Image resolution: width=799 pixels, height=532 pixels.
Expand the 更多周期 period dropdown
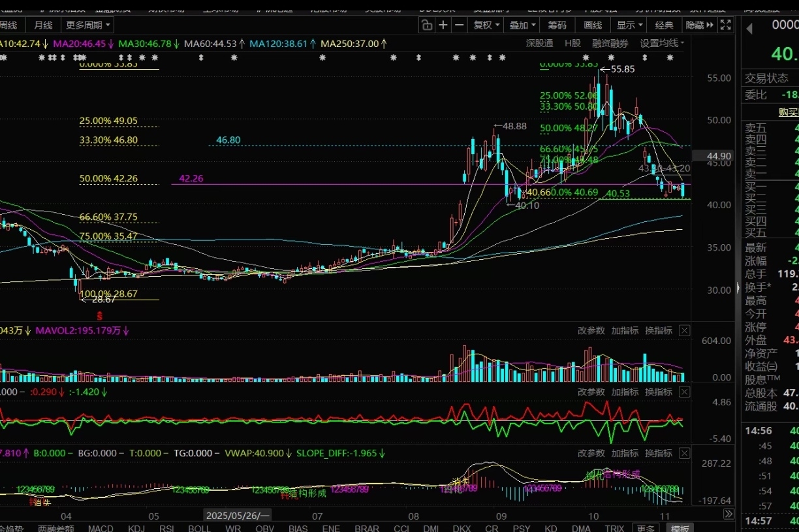coord(89,25)
